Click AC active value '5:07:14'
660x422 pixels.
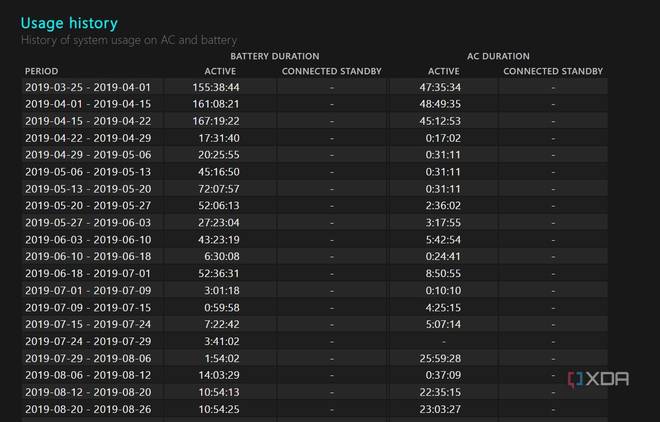443,324
